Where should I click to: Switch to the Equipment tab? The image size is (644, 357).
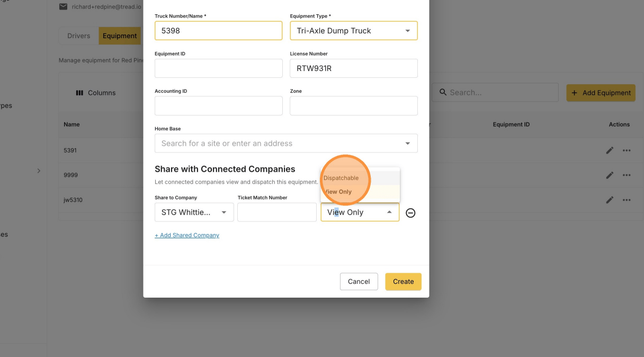click(120, 36)
